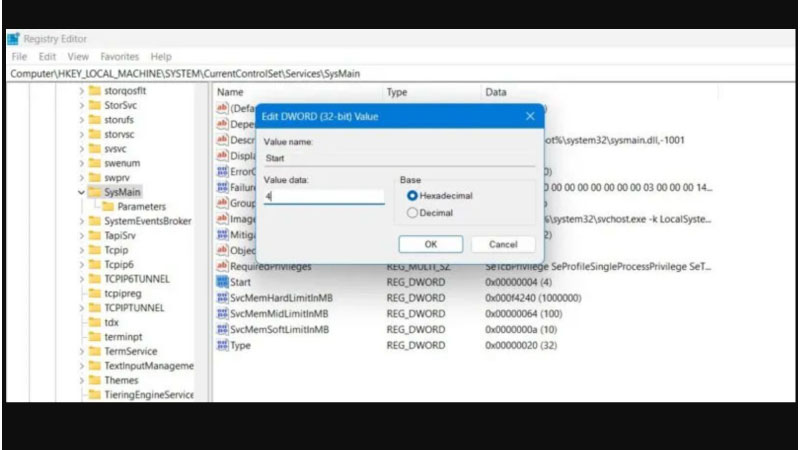Expand the storqosflt tree node
This screenshot has width=800, height=450.
point(82,91)
